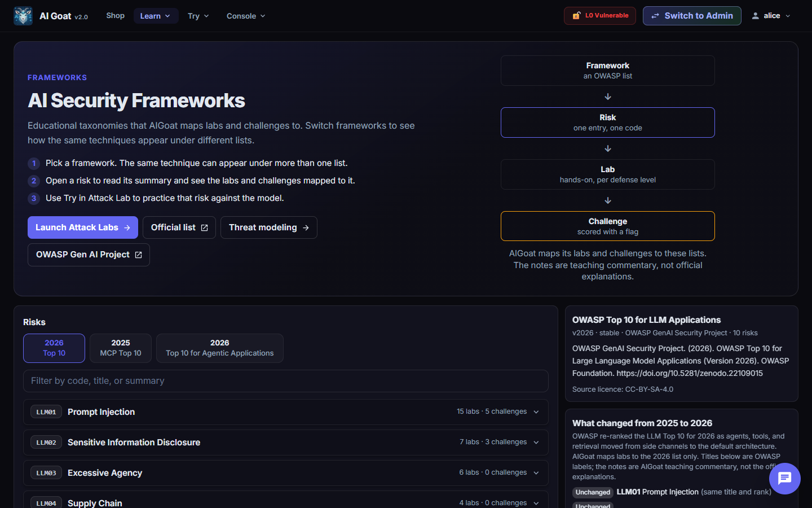Click the 'What changed from 2025 to 2026' heading
Image resolution: width=812 pixels, height=508 pixels.
tap(642, 423)
